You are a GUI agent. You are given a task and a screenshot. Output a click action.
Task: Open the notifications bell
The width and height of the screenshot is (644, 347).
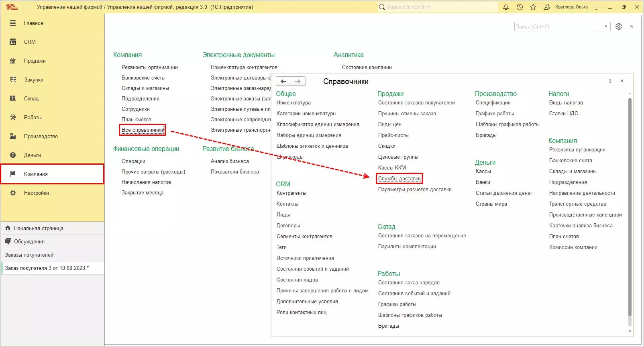pyautogui.click(x=506, y=7)
